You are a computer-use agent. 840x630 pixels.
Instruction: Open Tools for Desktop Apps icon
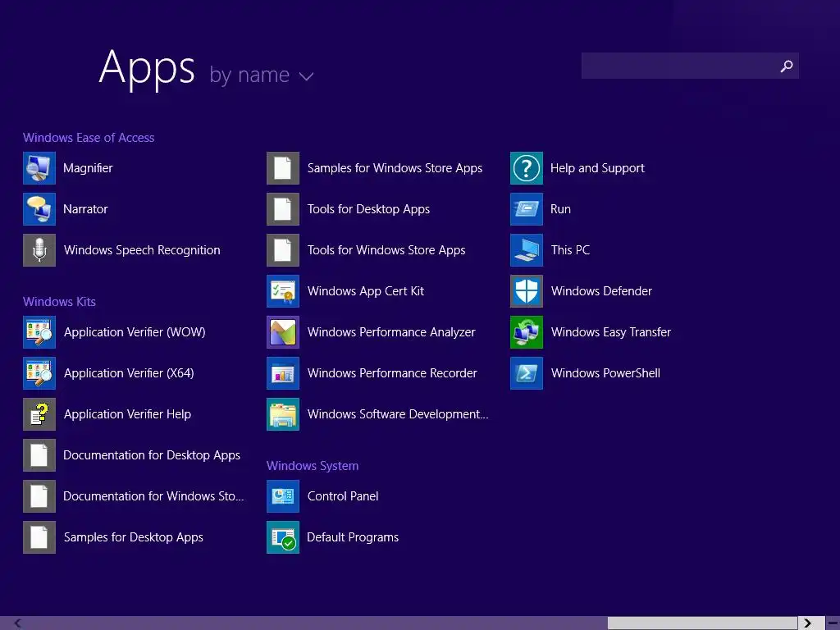click(283, 209)
